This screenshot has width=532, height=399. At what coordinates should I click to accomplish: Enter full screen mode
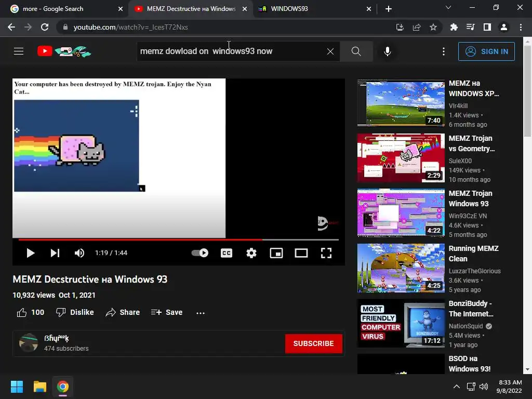click(x=326, y=253)
